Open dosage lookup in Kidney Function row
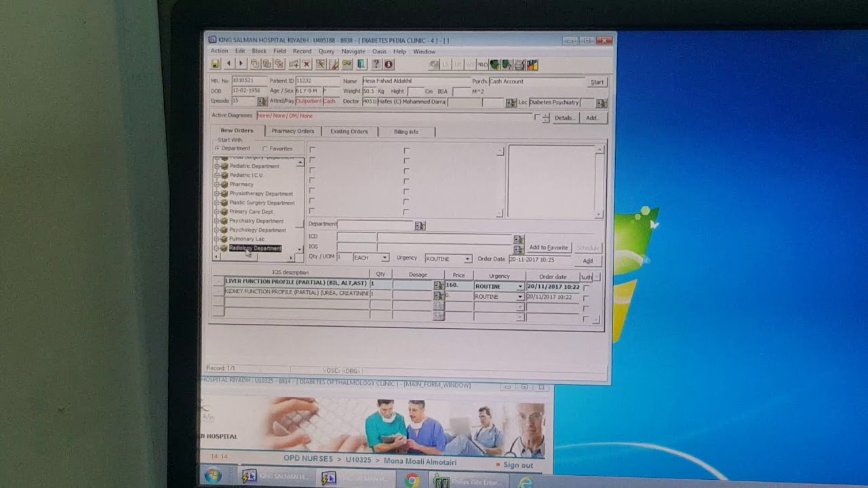Viewport: 868px width, 488px height. pos(438,296)
